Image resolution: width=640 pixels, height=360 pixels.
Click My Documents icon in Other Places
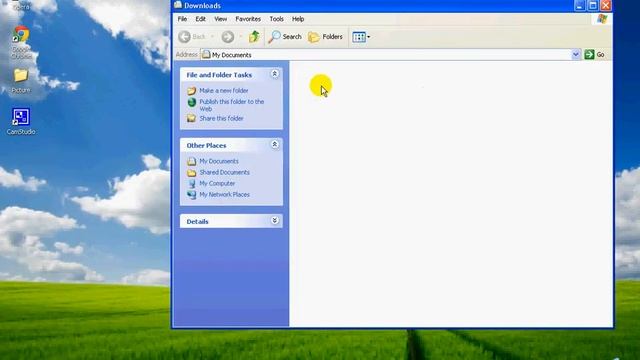pos(191,161)
